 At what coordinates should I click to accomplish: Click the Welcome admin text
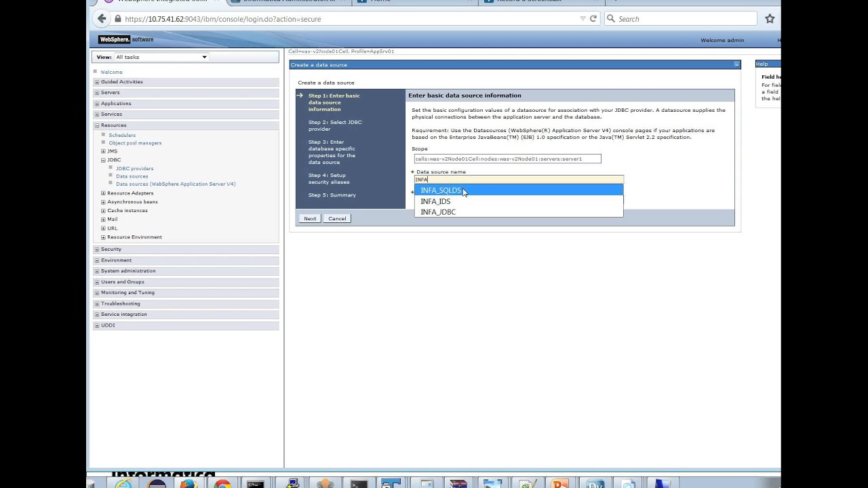tap(722, 40)
